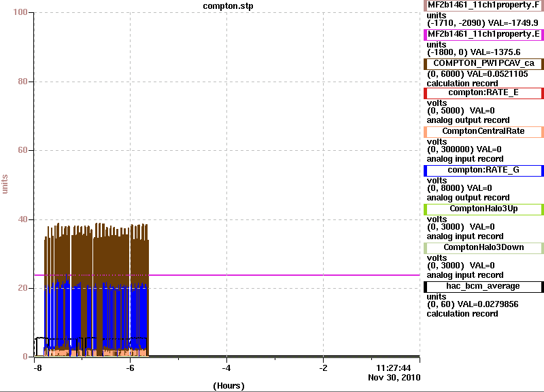Click the compton.stp chart title

[x=228, y=6]
